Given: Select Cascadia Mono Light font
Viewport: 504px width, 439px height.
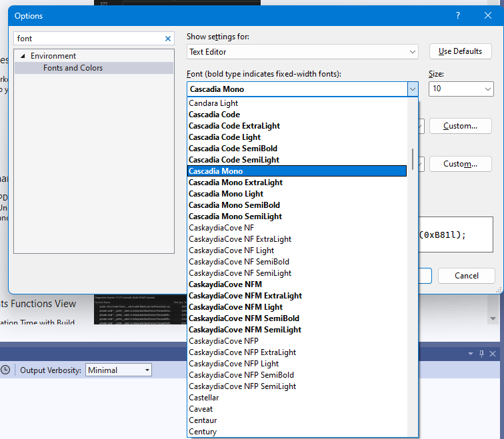Looking at the screenshot, I should [x=297, y=194].
